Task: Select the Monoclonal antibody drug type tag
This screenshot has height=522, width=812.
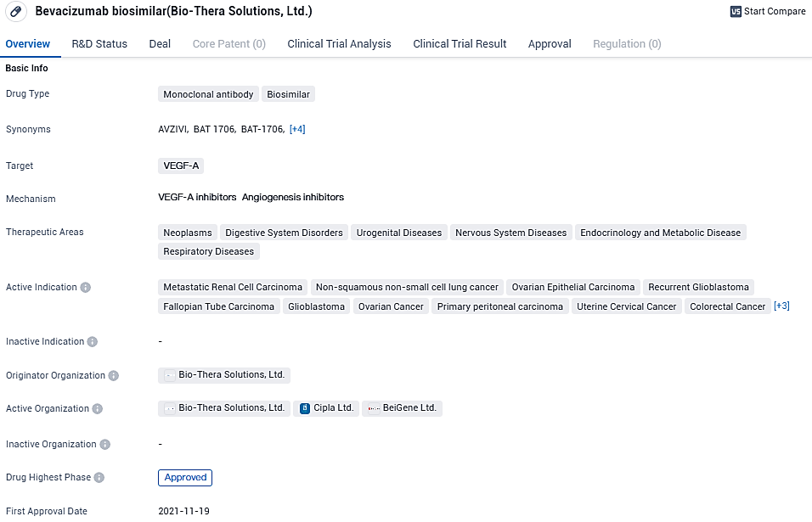Action: (x=208, y=94)
